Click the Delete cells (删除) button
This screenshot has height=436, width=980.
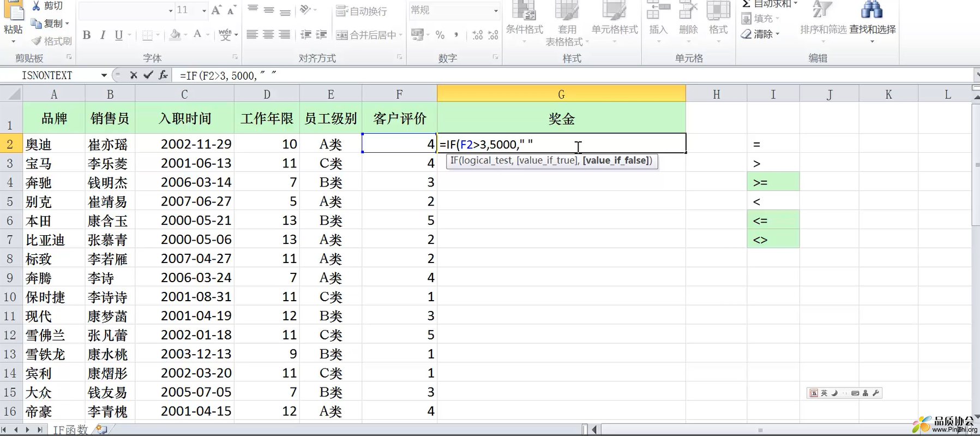(x=688, y=23)
